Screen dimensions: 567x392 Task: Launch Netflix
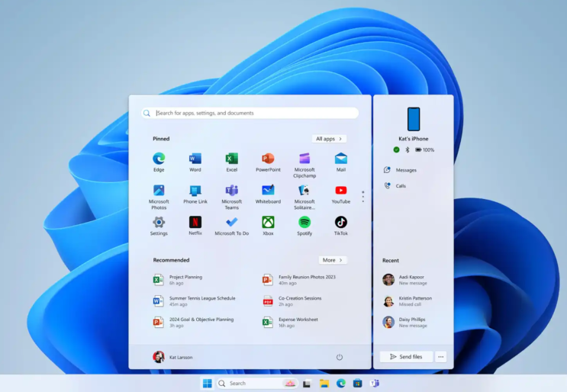195,226
